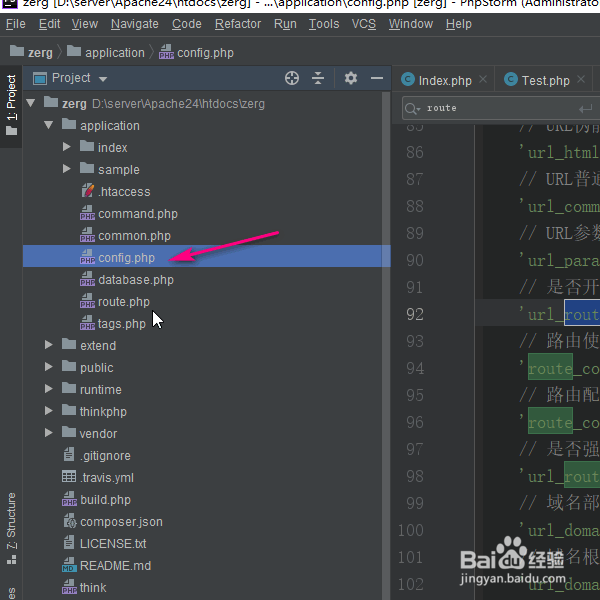This screenshot has height=600, width=600.
Task: Select database.php in the tree
Action: point(127,280)
